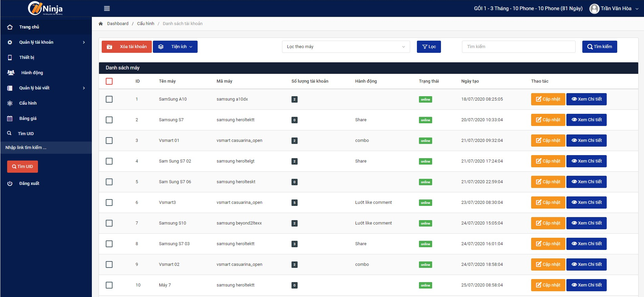This screenshot has width=644, height=297.
Task: Open Cấu hình menu item
Action: (46, 103)
